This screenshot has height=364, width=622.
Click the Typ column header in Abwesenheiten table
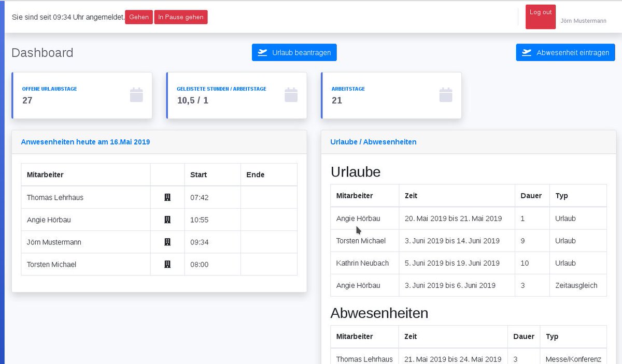click(552, 337)
